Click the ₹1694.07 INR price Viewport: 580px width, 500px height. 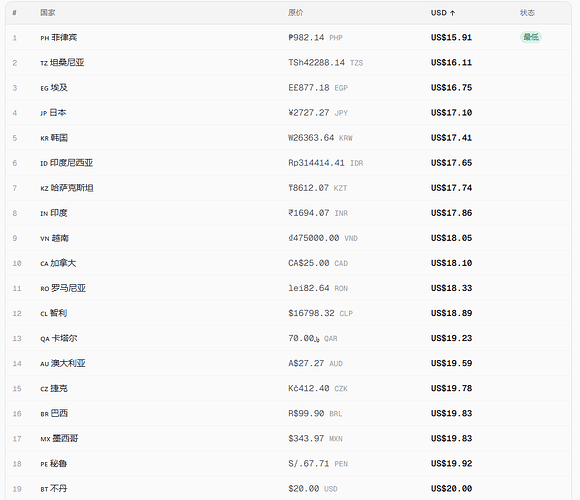pos(318,213)
